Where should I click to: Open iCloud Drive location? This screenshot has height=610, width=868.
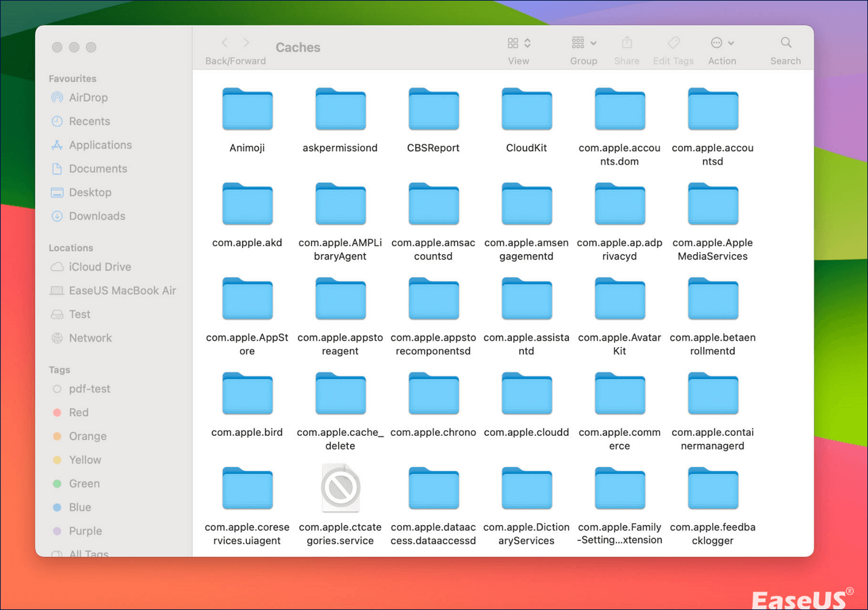[x=100, y=267]
